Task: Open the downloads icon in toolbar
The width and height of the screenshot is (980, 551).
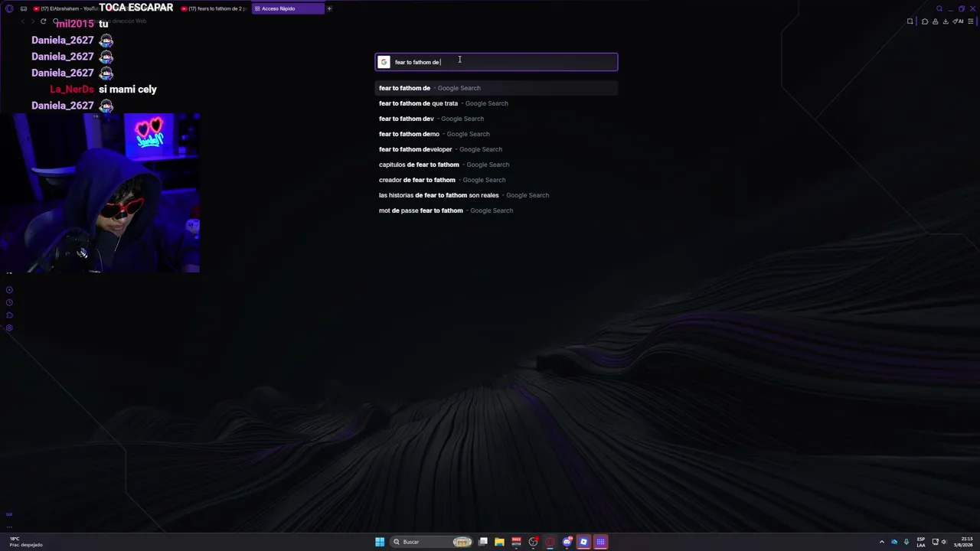Action: 946,21
